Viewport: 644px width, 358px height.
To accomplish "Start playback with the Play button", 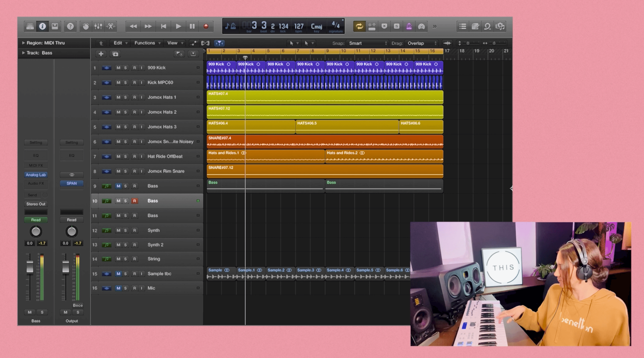I will (x=178, y=26).
